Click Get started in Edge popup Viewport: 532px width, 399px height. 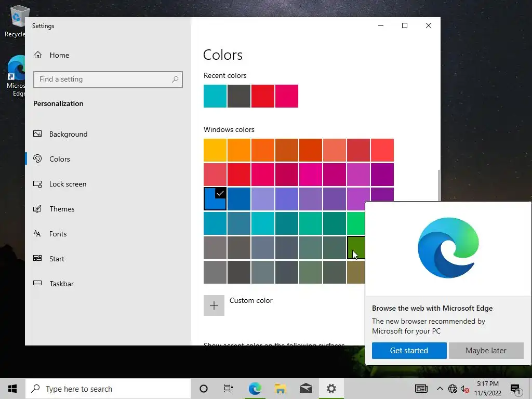coord(409,351)
